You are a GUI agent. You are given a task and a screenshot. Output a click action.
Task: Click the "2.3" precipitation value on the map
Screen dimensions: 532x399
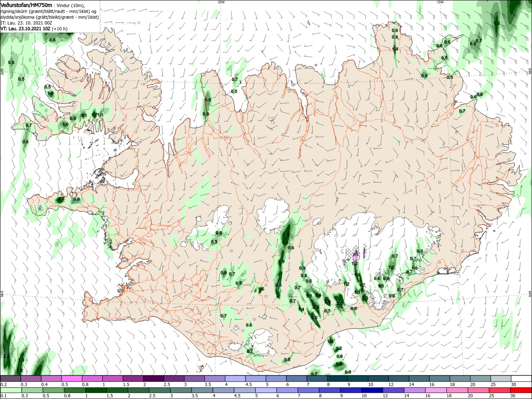(365, 298)
